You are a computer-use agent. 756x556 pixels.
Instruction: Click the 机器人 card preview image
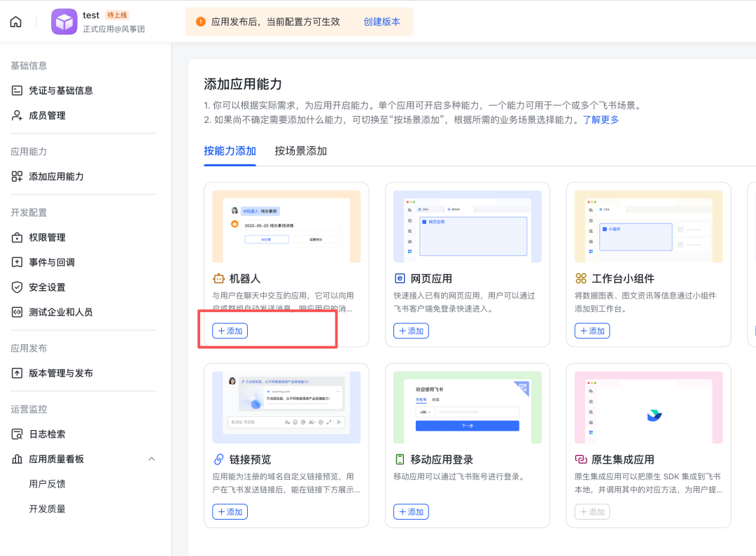(286, 227)
